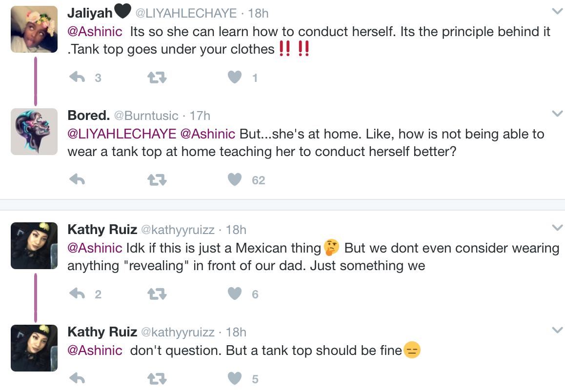Open more options on Kathy's first tweet
Screen dimensions: 565x392
pos(557,228)
